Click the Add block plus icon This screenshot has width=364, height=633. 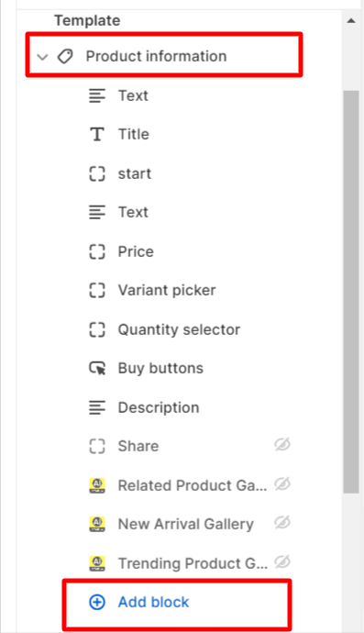(97, 603)
